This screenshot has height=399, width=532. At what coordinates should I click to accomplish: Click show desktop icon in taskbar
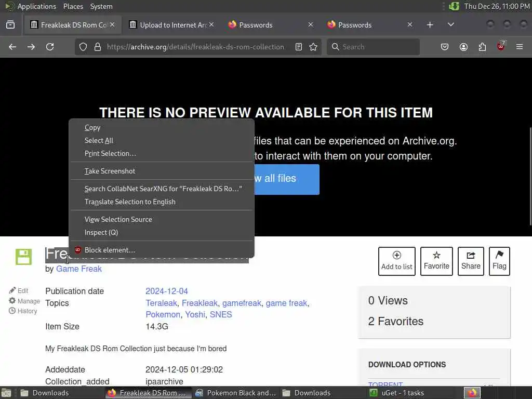point(6,393)
